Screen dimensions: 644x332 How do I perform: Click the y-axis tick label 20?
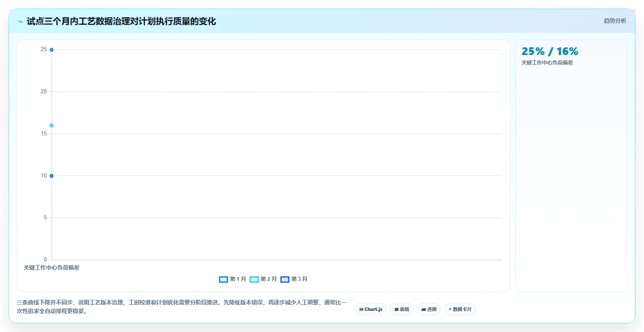pyautogui.click(x=44, y=92)
